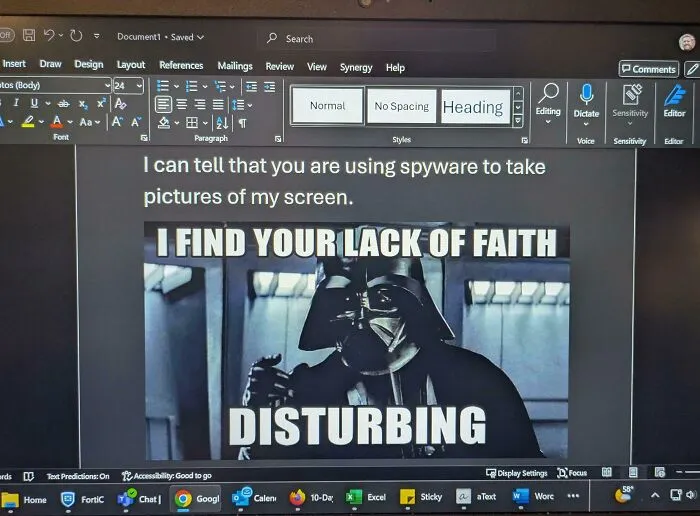The width and height of the screenshot is (700, 516).
Task: Go to the Review tab
Action: 279,67
